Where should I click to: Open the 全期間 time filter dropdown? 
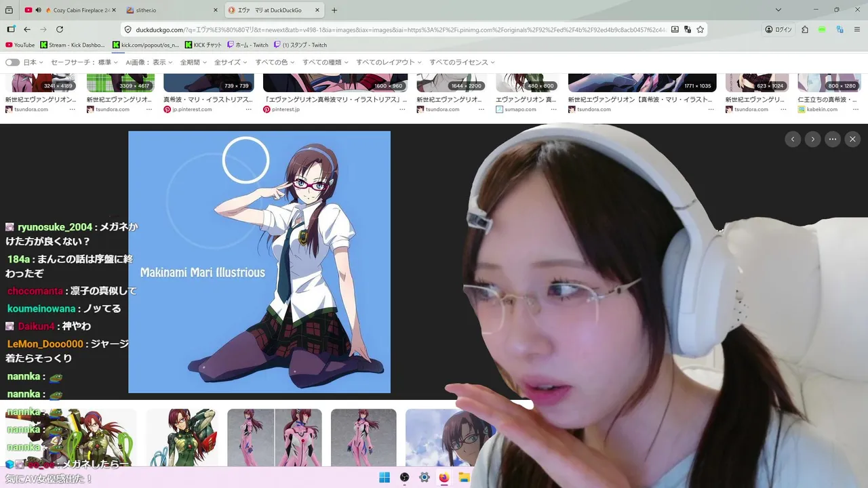pyautogui.click(x=193, y=62)
